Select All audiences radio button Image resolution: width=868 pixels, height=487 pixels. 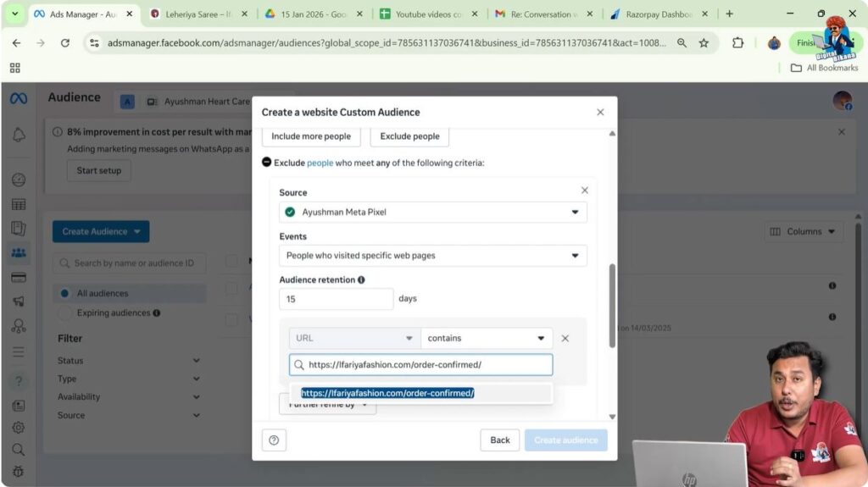coord(64,293)
